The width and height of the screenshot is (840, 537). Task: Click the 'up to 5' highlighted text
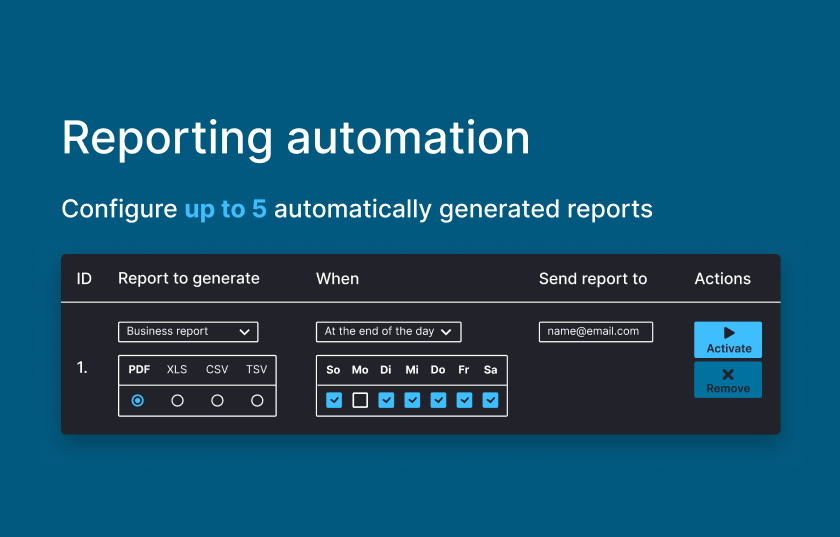click(225, 209)
